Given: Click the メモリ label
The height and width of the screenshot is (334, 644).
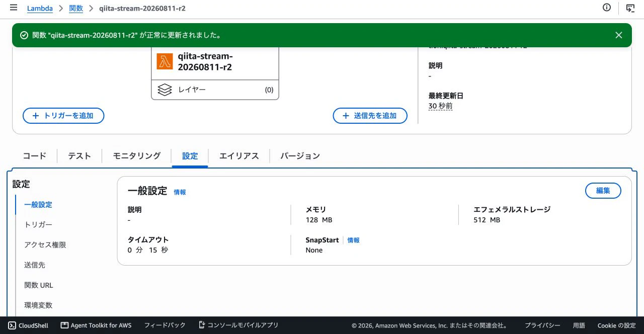Looking at the screenshot, I should (x=316, y=210).
